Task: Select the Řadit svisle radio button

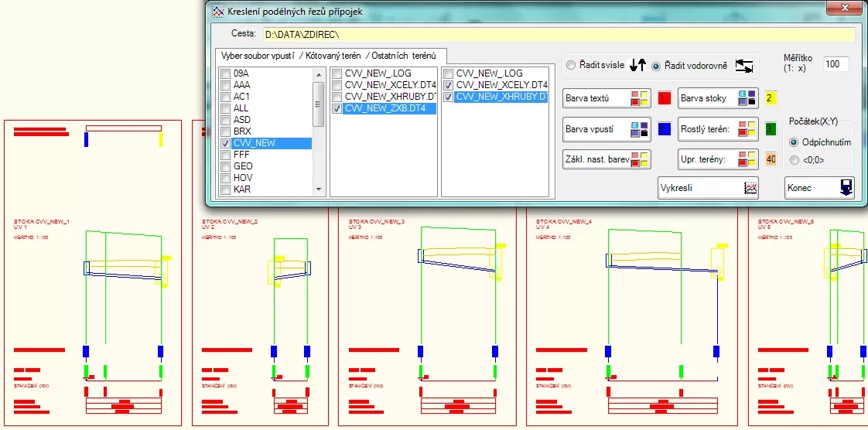Action: click(x=571, y=66)
